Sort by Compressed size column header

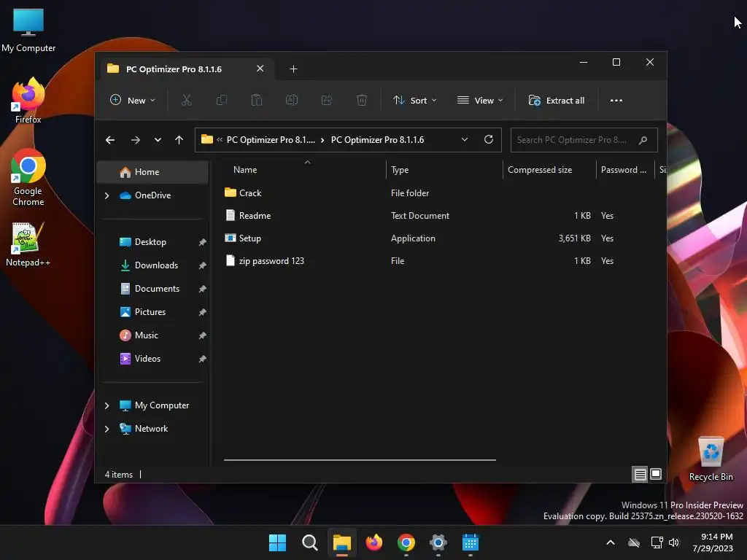(x=549, y=169)
